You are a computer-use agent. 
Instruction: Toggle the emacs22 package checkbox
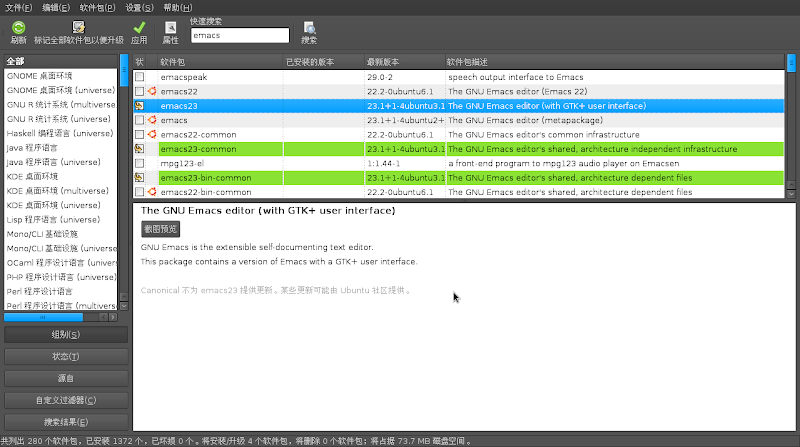(x=139, y=91)
